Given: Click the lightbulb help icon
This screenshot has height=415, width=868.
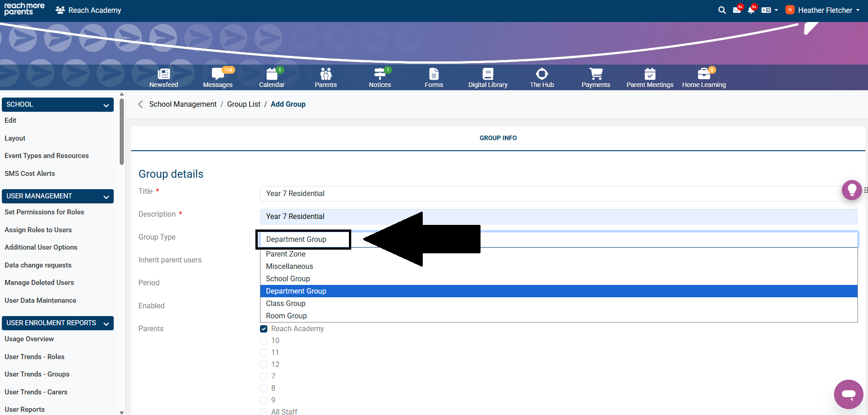Looking at the screenshot, I should 851,190.
